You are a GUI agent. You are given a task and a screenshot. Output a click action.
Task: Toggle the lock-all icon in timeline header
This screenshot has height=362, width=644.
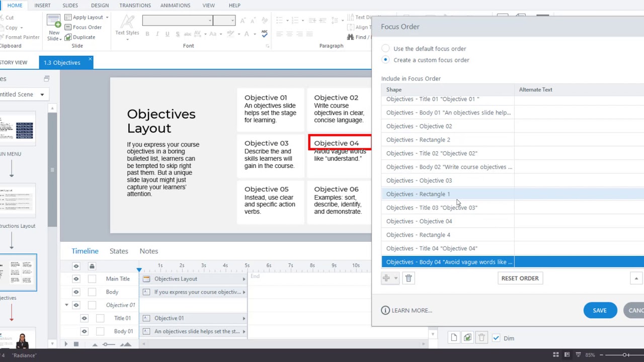click(92, 266)
